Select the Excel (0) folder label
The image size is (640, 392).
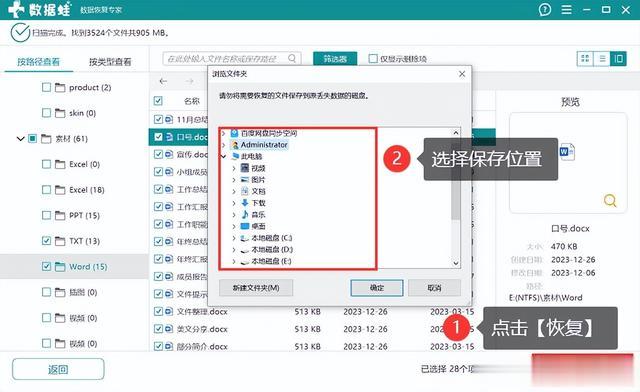coord(84,164)
